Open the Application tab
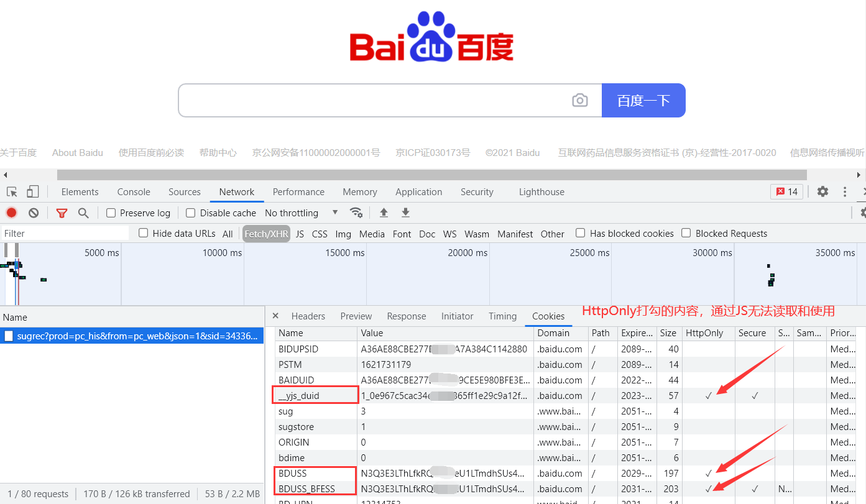 click(419, 191)
